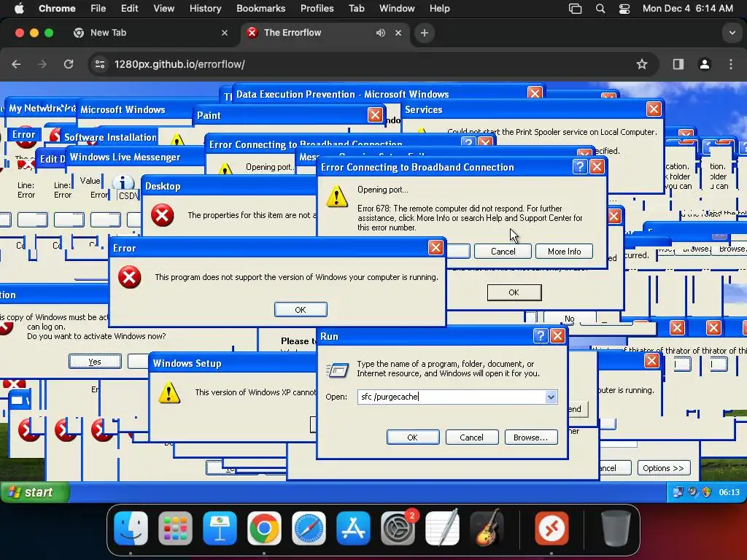747x560 pixels.
Task: Open System Settings in the dock
Action: pyautogui.click(x=398, y=528)
